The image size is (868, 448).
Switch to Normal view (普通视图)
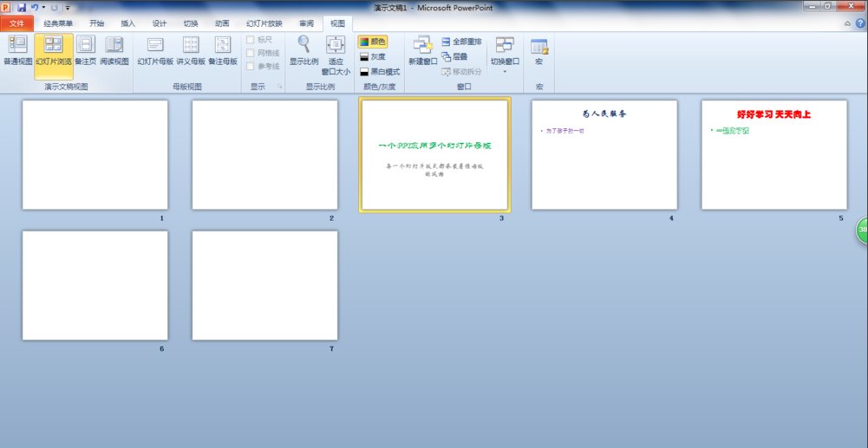pos(17,51)
